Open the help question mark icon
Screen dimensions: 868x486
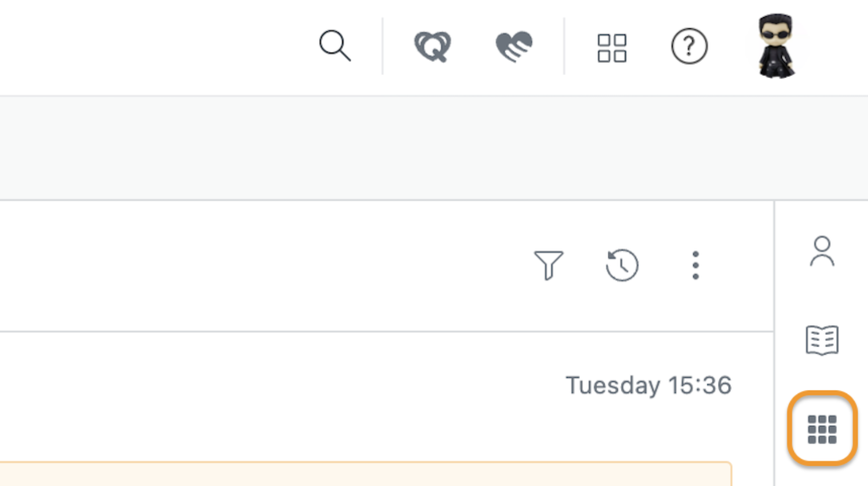(x=689, y=46)
